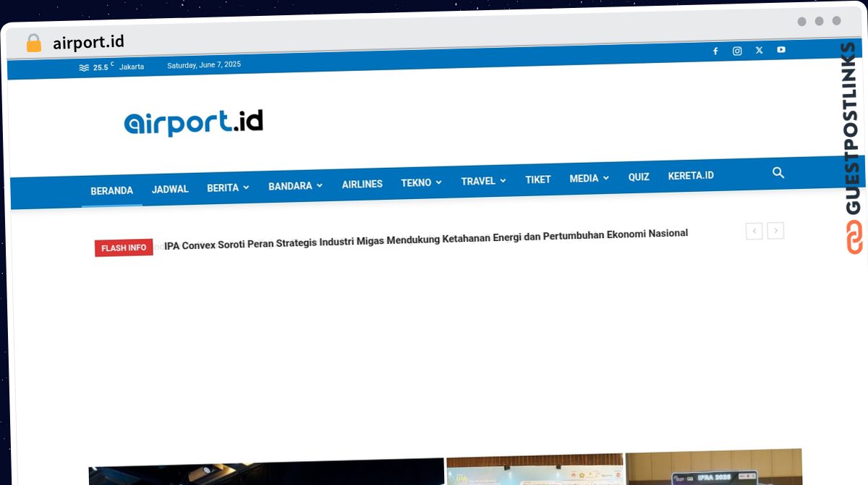Screen dimensions: 868x485
Task: Click the search magnifier icon
Action: [x=778, y=172]
